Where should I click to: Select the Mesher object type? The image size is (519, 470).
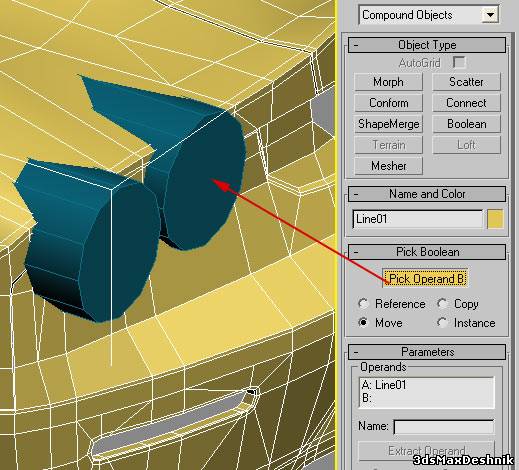click(388, 166)
